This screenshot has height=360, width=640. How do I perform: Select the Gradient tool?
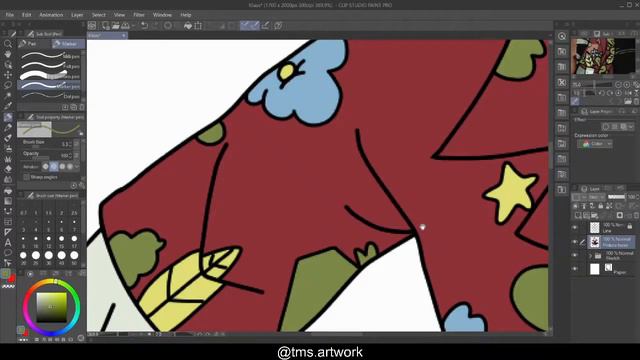click(x=7, y=201)
